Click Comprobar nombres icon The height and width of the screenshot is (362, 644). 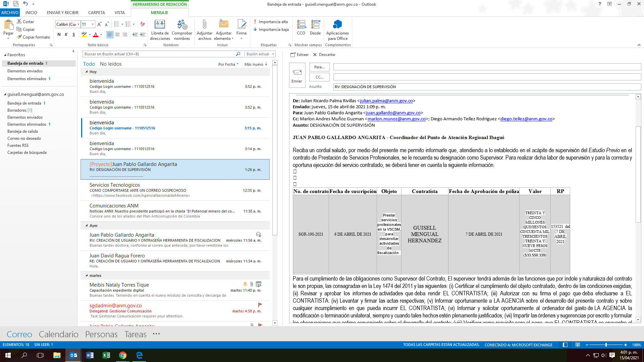pyautogui.click(x=182, y=24)
